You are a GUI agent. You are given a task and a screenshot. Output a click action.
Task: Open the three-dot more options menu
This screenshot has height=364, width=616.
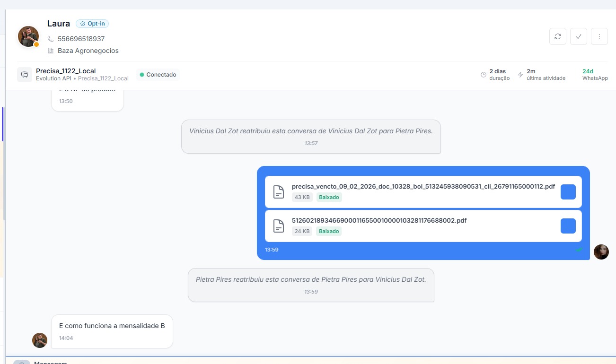[x=599, y=36]
